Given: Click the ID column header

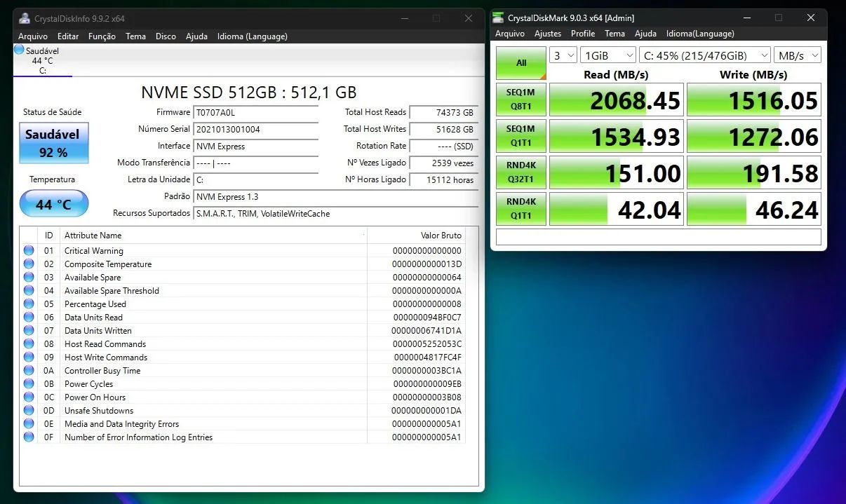Looking at the screenshot, I should pyautogui.click(x=49, y=236).
